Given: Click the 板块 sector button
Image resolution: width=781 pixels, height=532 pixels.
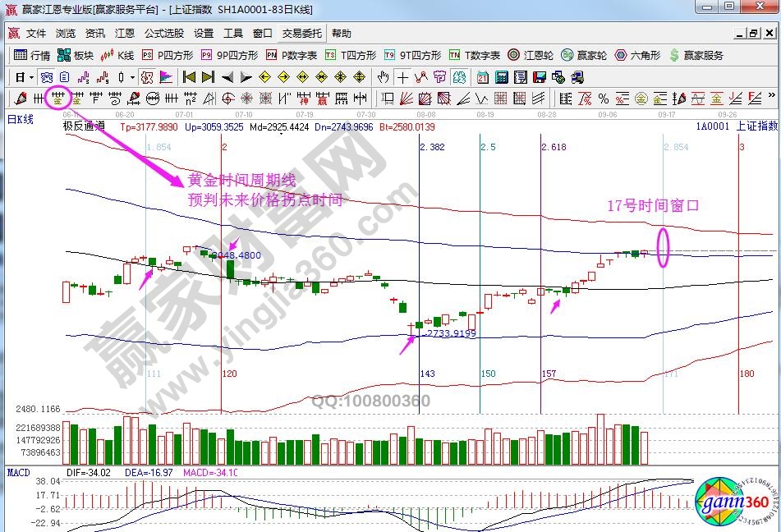Looking at the screenshot, I should coord(76,55).
